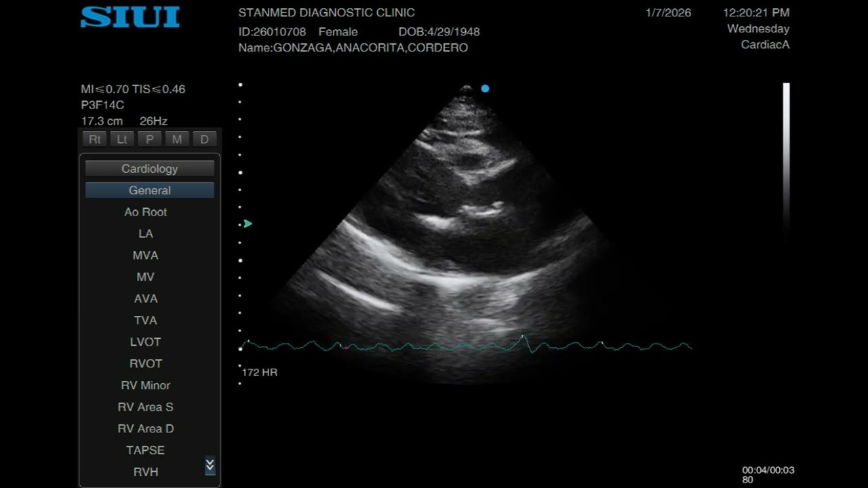Click the 26Hz frame rate value

point(153,121)
